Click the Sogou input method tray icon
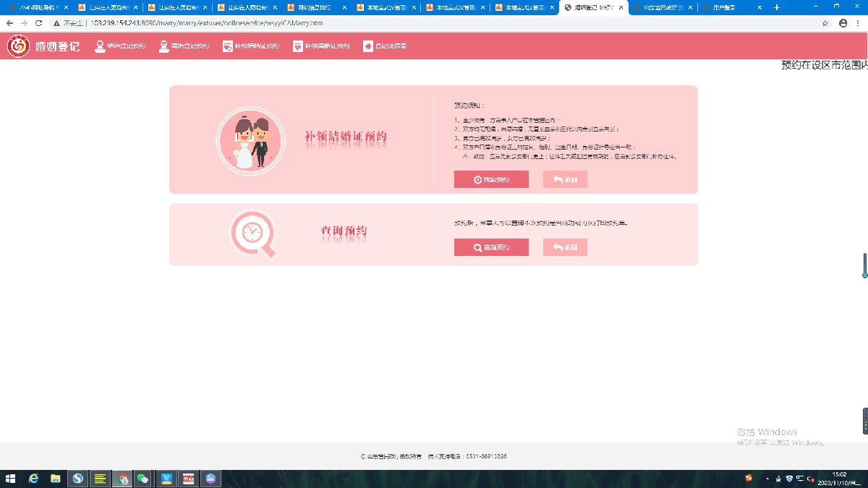The image size is (868, 488). pos(749,479)
